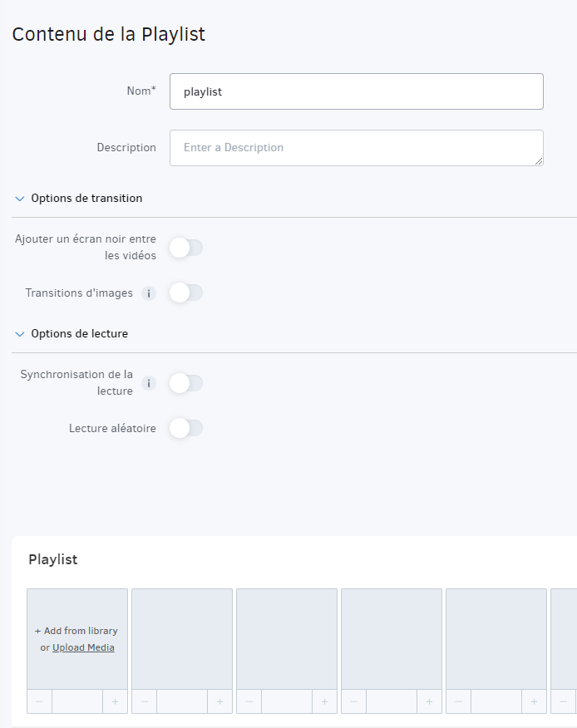The height and width of the screenshot is (728, 577).
Task: Collapse the Options de lecture section
Action: (x=19, y=334)
